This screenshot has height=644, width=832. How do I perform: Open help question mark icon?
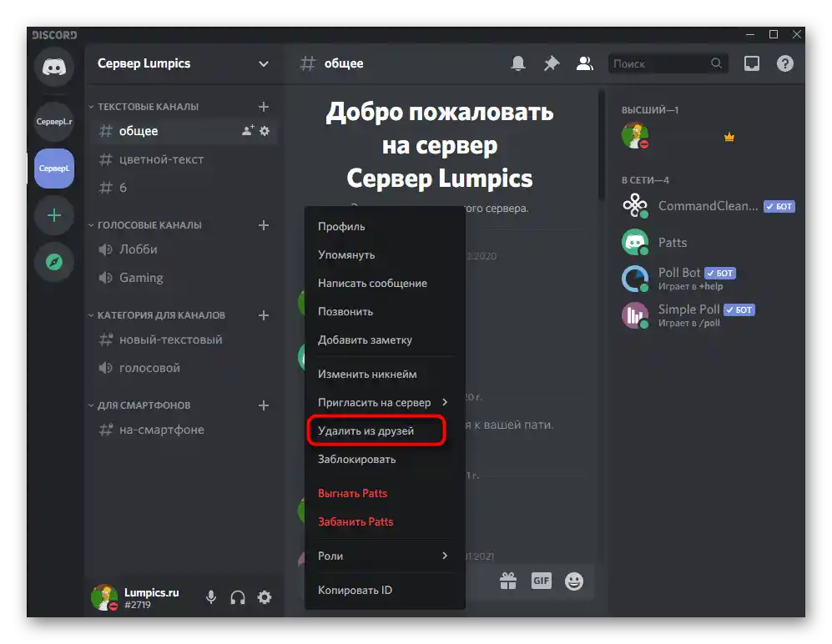coord(784,63)
